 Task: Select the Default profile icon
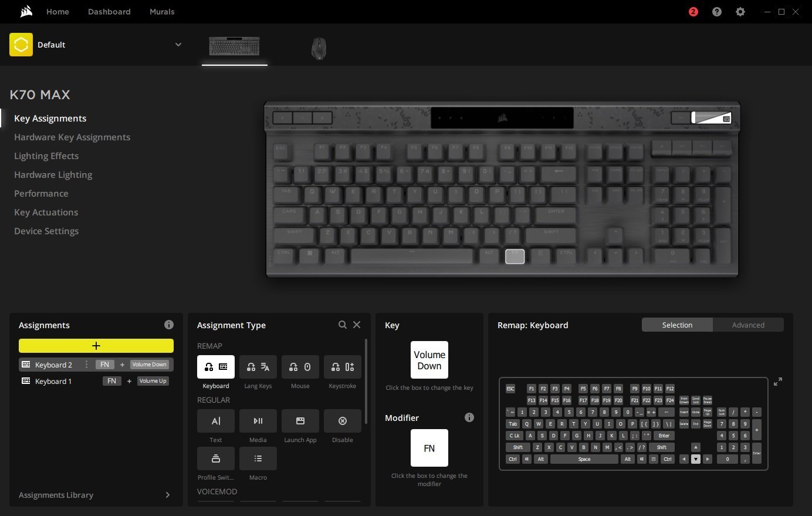pyautogui.click(x=21, y=45)
